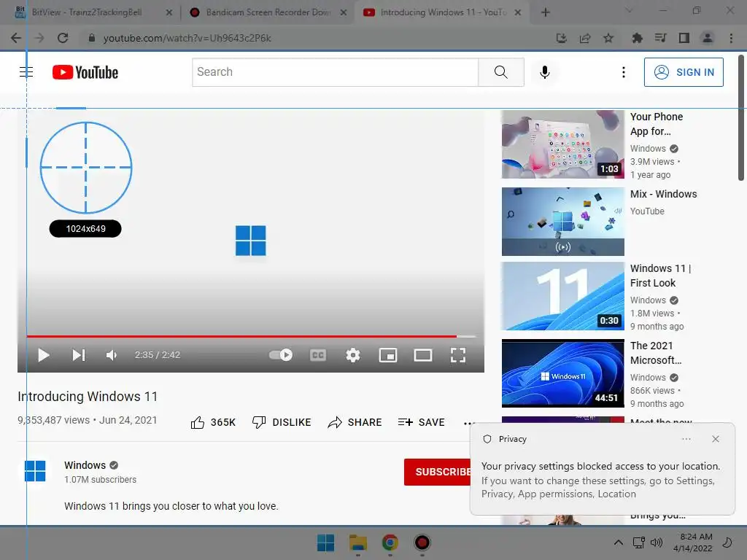Toggle the Chrome side panel
This screenshot has width=747, height=560.
684,38
